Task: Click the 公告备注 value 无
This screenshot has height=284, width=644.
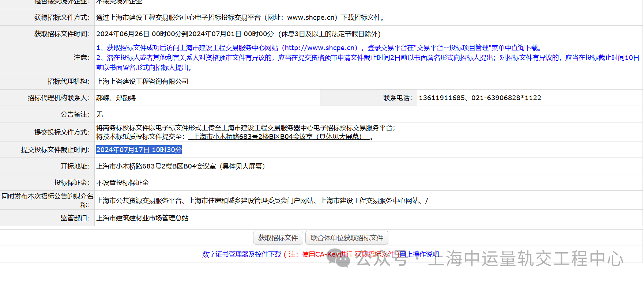Action: (x=99, y=114)
